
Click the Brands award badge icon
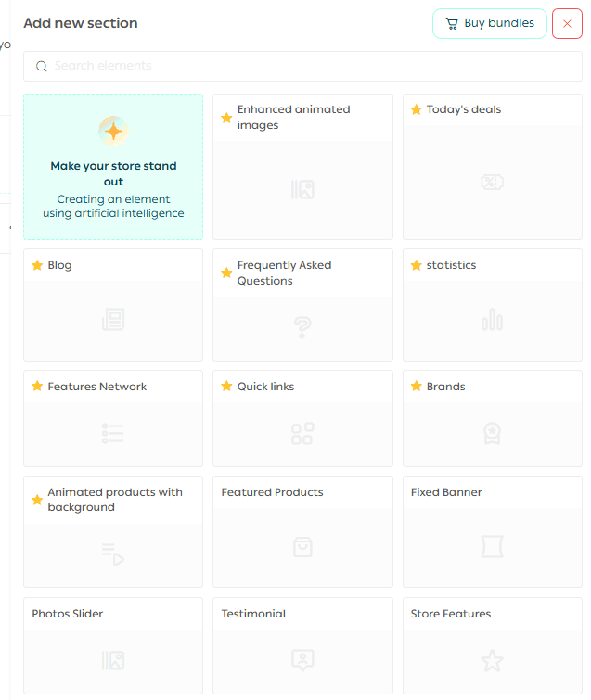[492, 433]
